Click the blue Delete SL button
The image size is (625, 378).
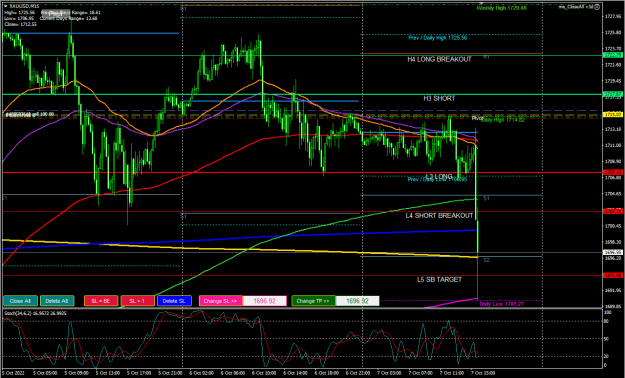[x=175, y=301]
